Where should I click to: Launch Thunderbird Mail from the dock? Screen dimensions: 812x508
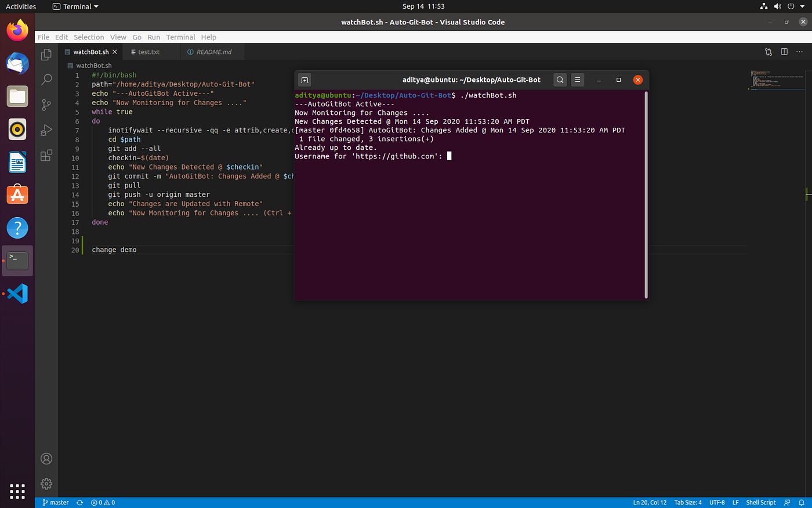coord(17,63)
